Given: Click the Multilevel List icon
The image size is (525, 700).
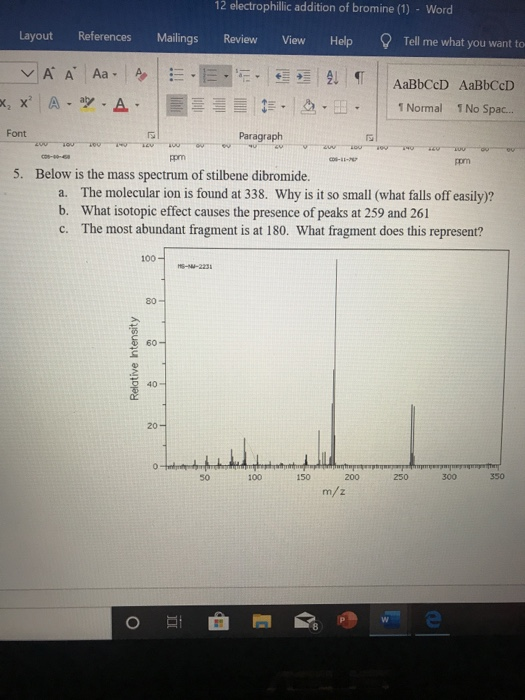Looking at the screenshot, I should [x=242, y=76].
